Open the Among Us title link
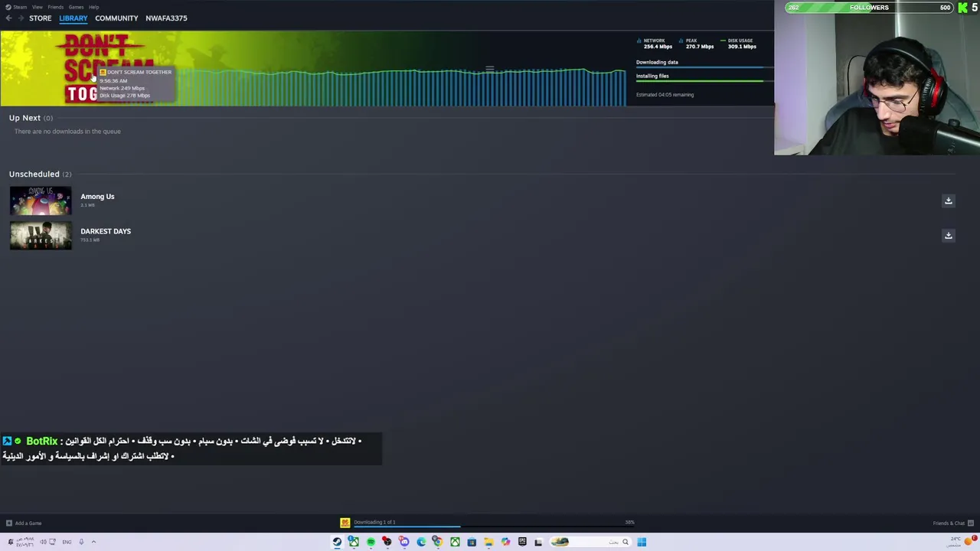This screenshot has width=980, height=551. point(97,197)
